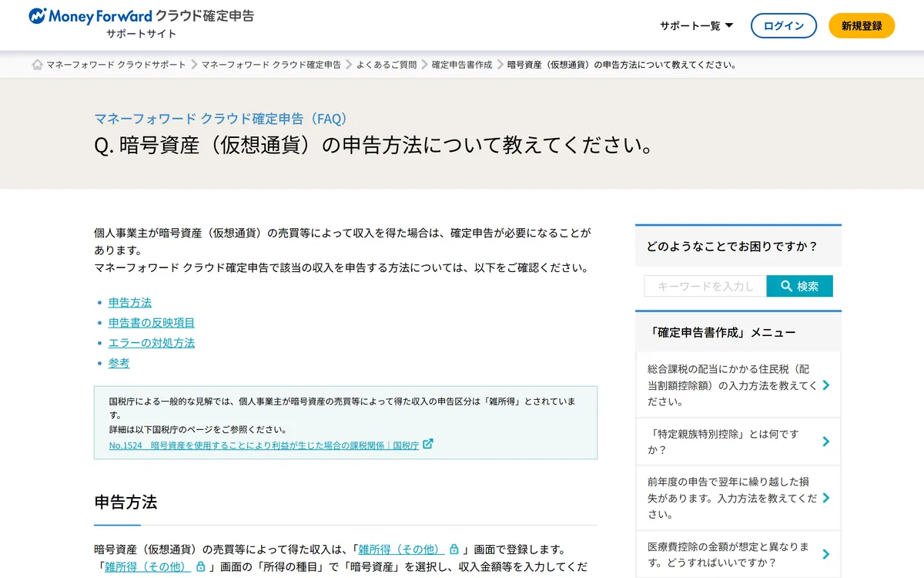Image resolution: width=924 pixels, height=578 pixels.
Task: Click chevron beside 特定親族特別控除 item
Action: pos(825,442)
